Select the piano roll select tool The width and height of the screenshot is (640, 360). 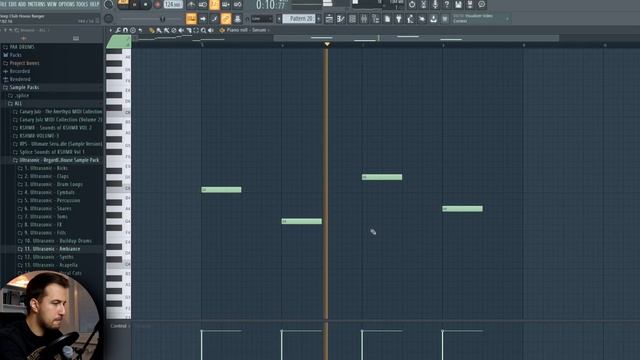coord(196,30)
